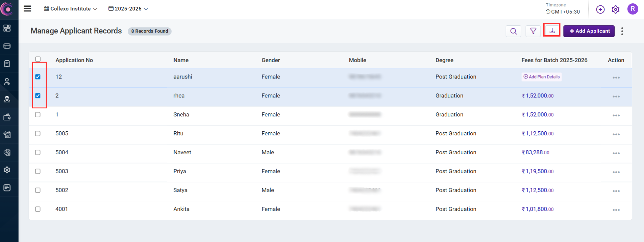Uncheck the checkbox for aarushi
This screenshot has width=644, height=242.
[38, 77]
